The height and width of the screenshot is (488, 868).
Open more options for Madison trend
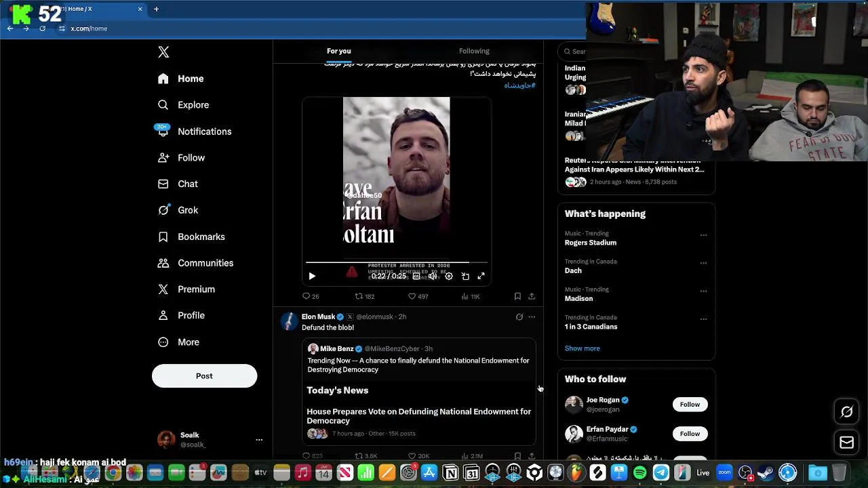703,291
